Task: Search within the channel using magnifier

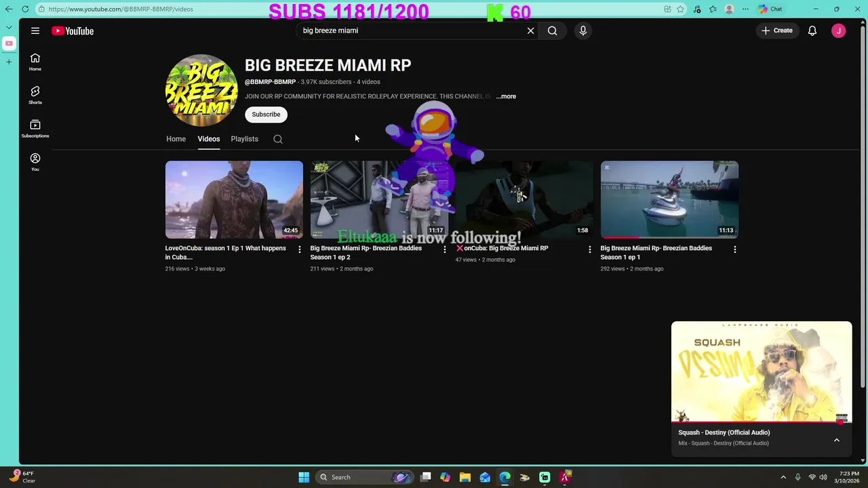Action: pos(278,139)
